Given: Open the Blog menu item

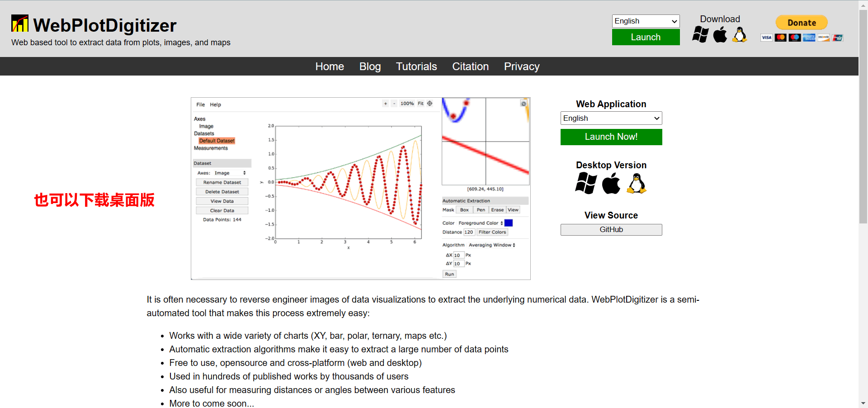Looking at the screenshot, I should pos(370,66).
